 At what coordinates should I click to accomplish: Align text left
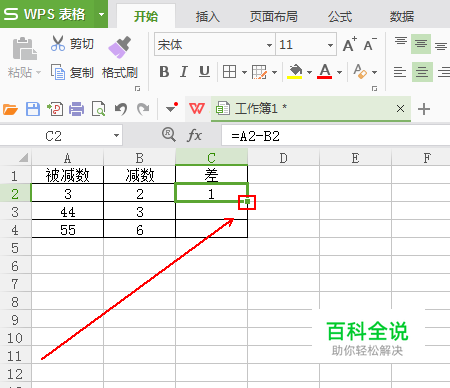coord(400,72)
